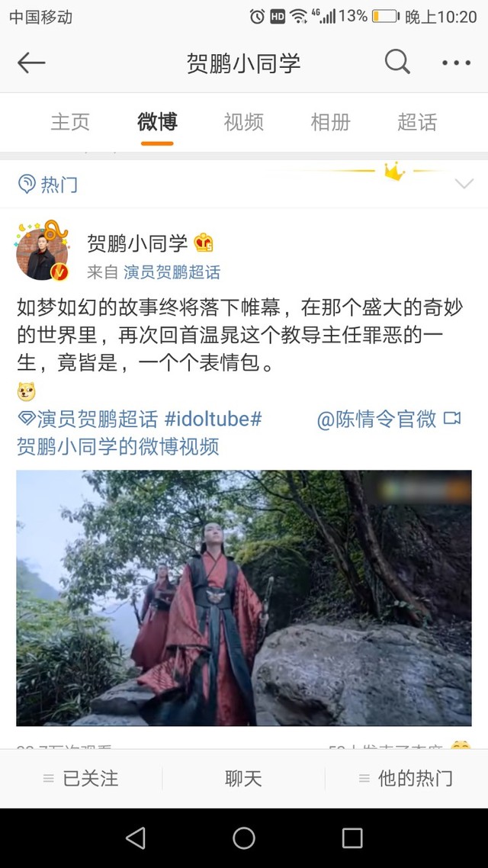Open the 已关注 follow options menu
The height and width of the screenshot is (868, 488).
click(82, 779)
